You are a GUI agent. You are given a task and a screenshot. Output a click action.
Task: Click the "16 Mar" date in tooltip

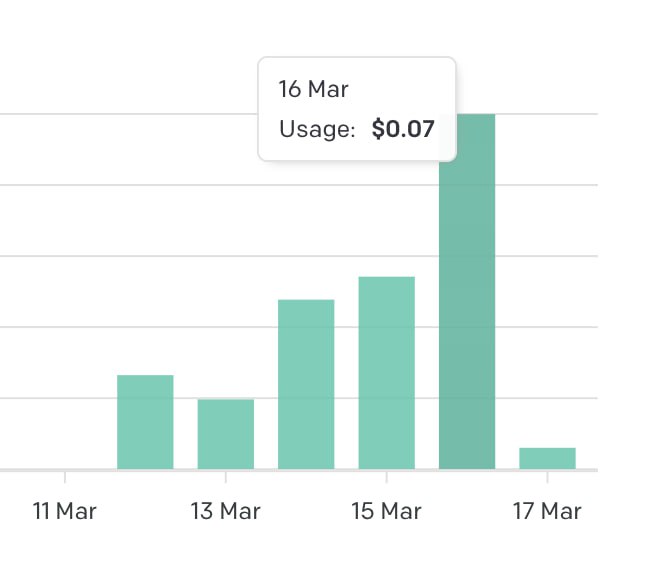(313, 89)
